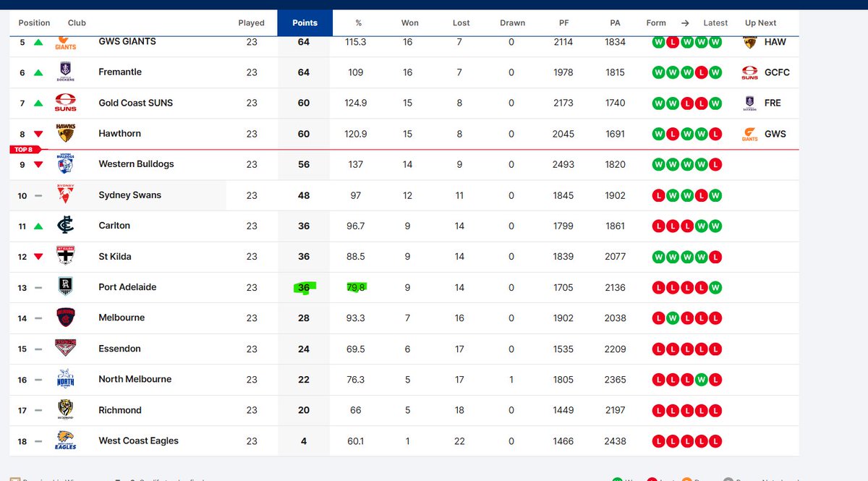Screen dimensions: 868x481
Task: Click the Port Adelaide club logo
Action: point(66,287)
